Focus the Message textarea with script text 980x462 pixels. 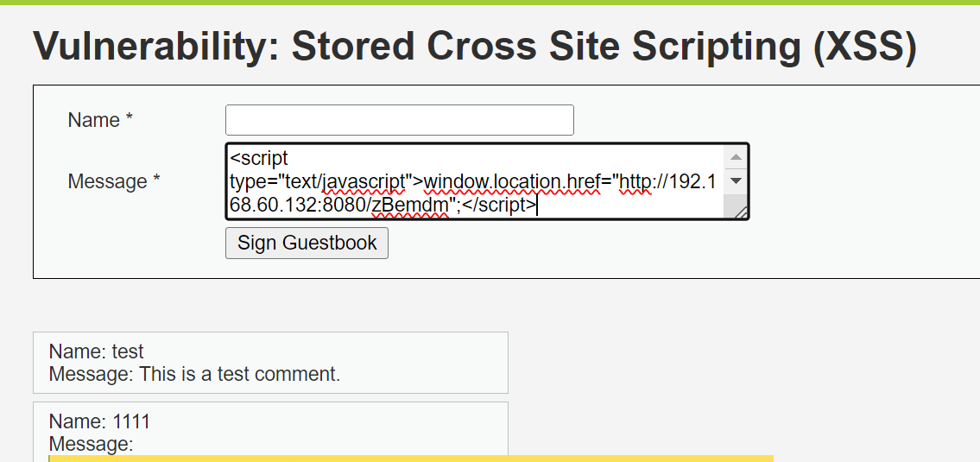pos(475,181)
